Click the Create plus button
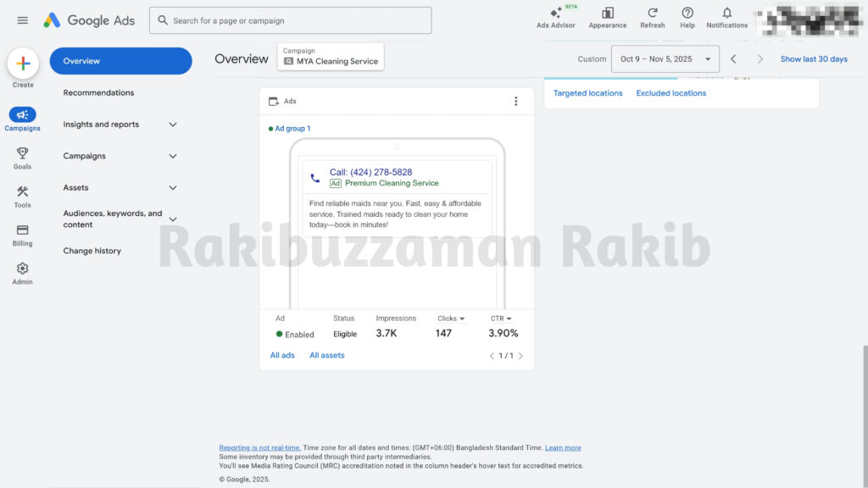 (22, 64)
